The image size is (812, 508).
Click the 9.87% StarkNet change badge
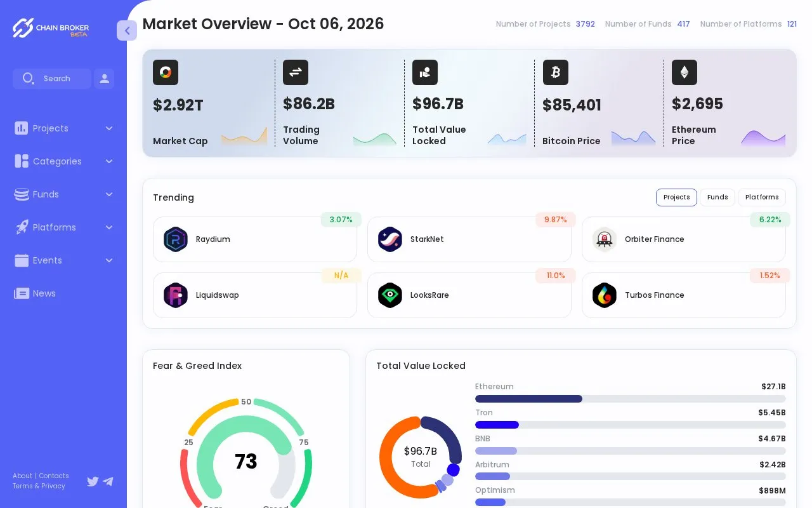pyautogui.click(x=556, y=220)
